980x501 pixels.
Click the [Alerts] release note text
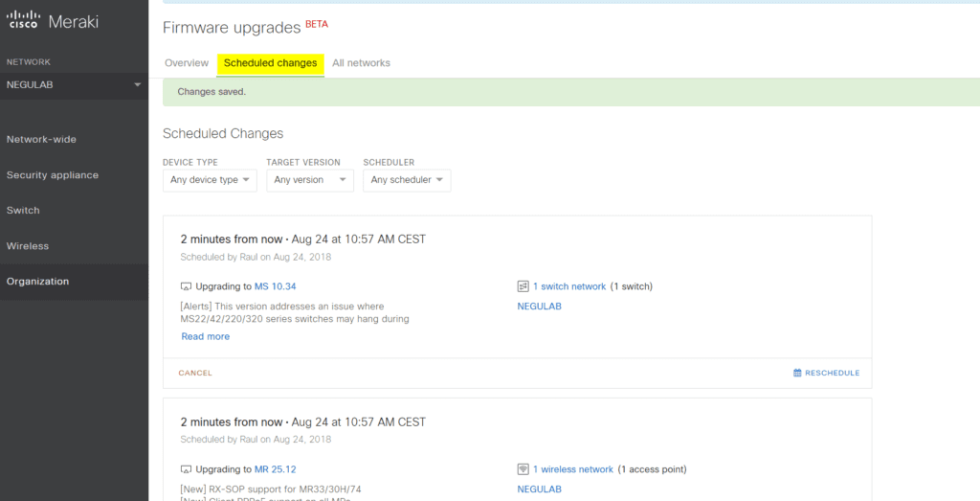tap(295, 312)
